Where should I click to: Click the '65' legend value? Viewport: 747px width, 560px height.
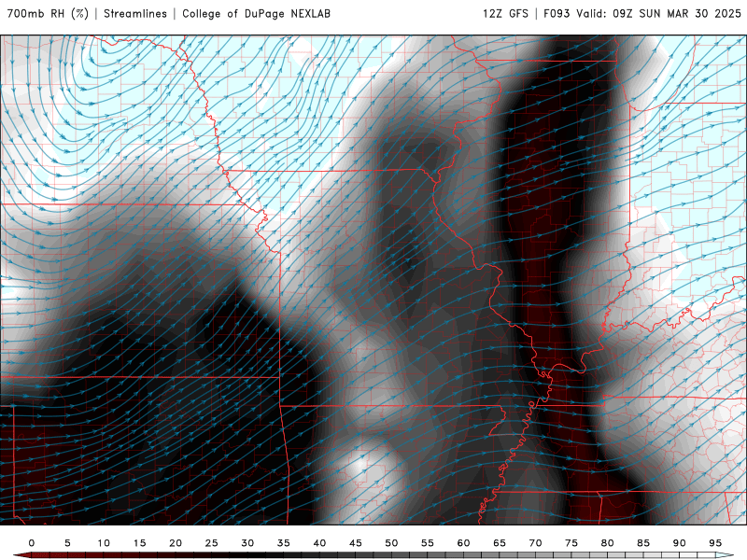point(500,543)
